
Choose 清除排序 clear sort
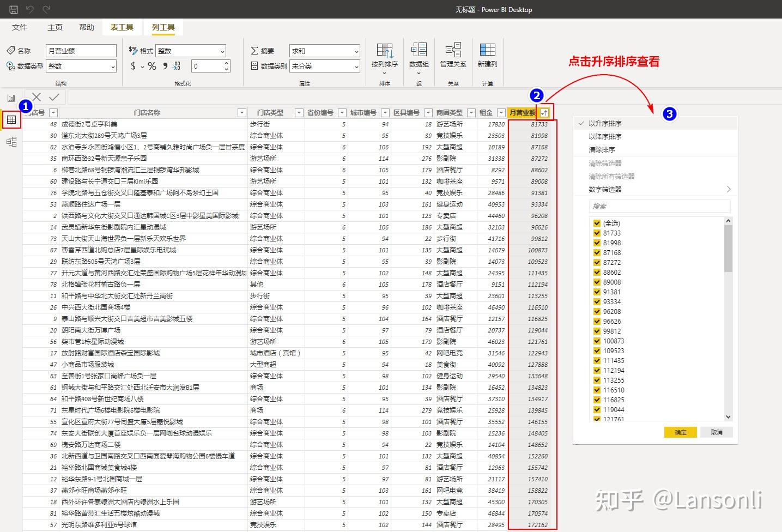pyautogui.click(x=656, y=149)
